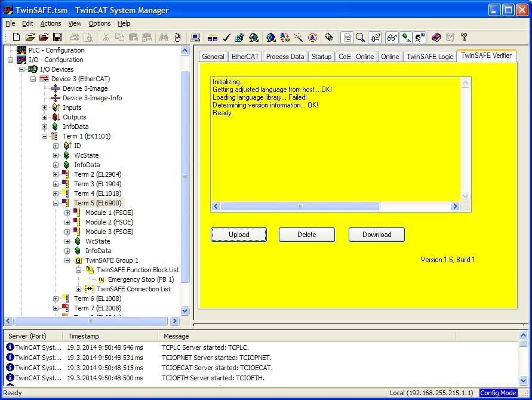Click the mouse-shaped toolbar icon
Image resolution: width=532 pixels, height=400 pixels.
(177, 38)
